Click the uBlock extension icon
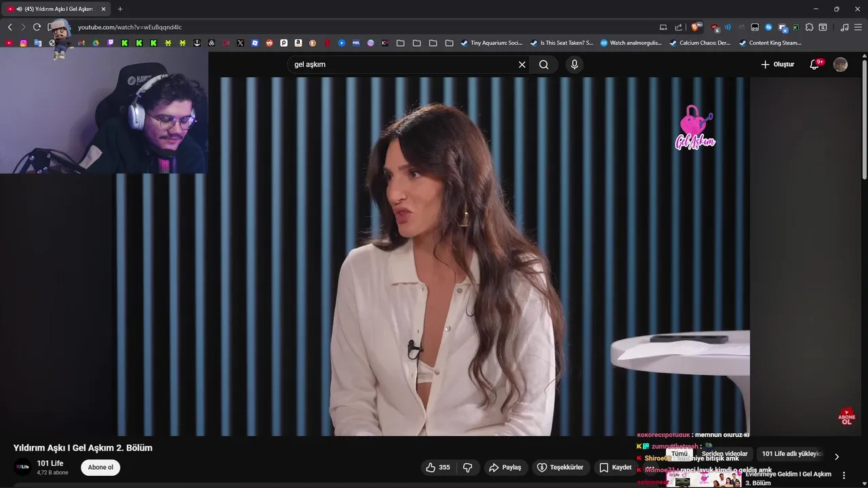 pyautogui.click(x=715, y=27)
